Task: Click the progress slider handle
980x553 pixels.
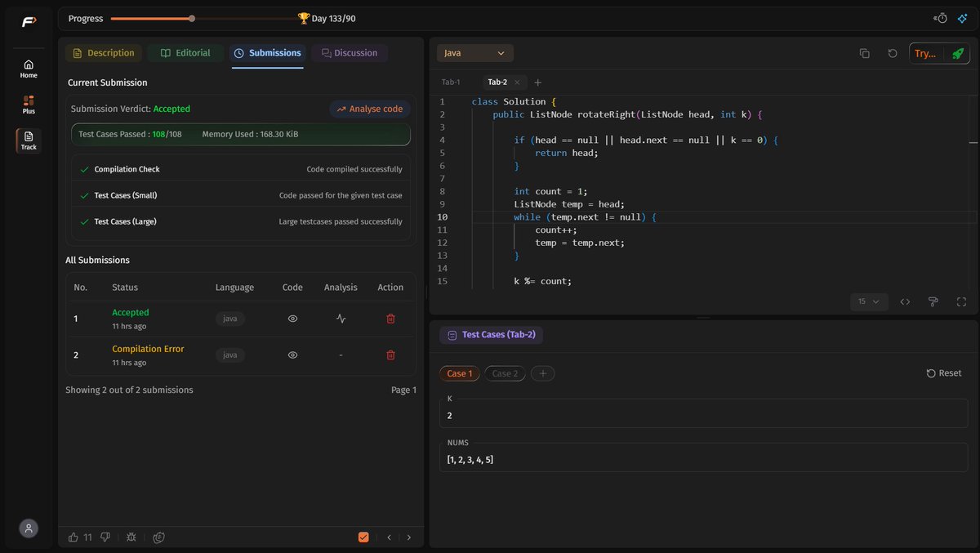Action: click(x=191, y=18)
